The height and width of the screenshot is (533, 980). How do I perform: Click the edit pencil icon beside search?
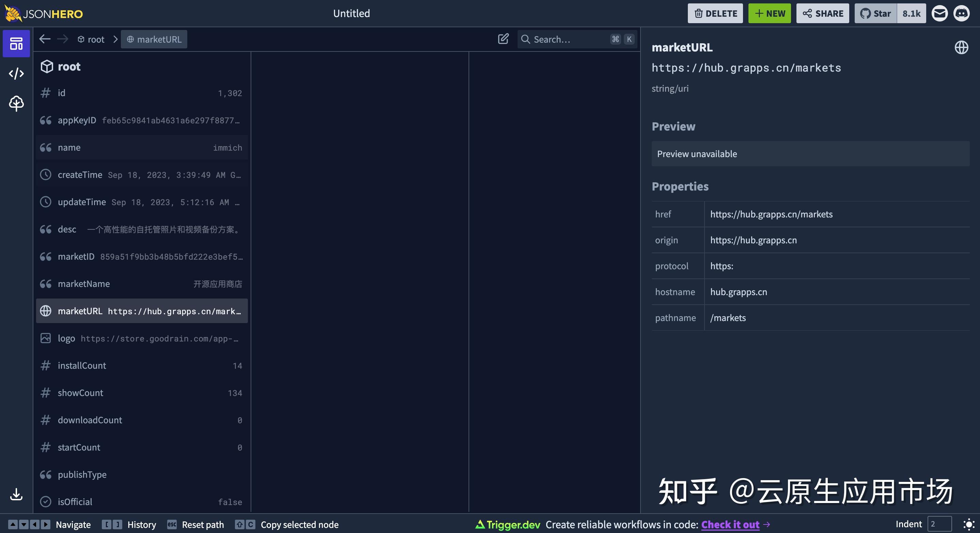503,39
